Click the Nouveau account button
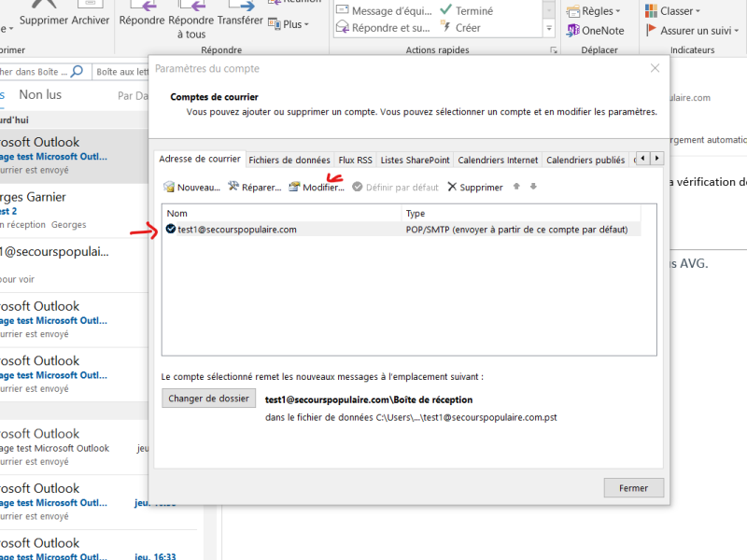 tap(191, 188)
